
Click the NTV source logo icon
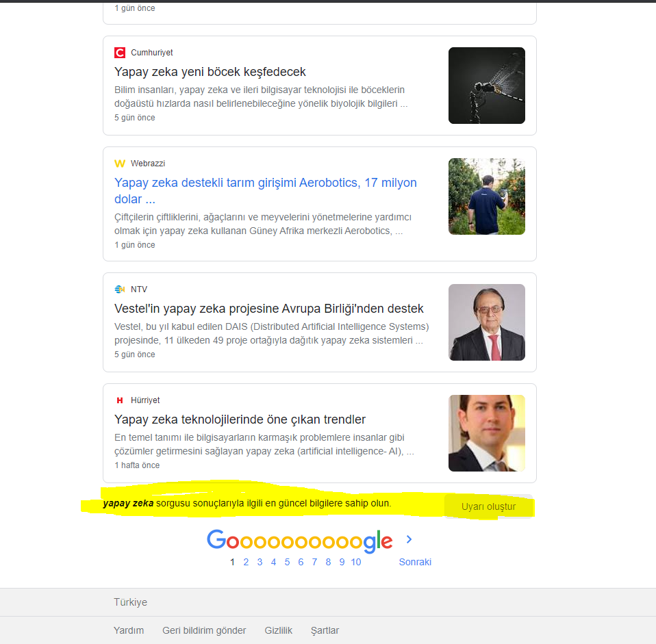click(120, 289)
